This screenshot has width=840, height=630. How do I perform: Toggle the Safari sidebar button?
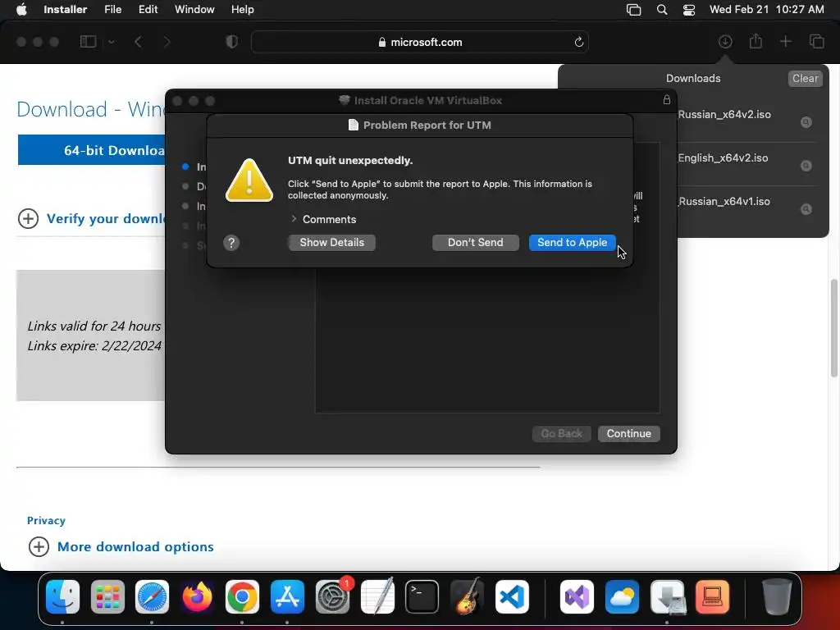point(88,42)
